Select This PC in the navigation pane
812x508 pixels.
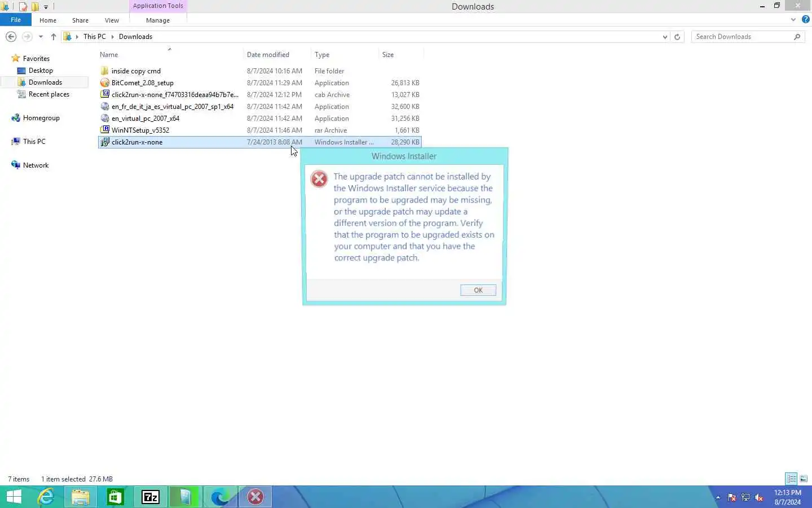tap(34, 142)
